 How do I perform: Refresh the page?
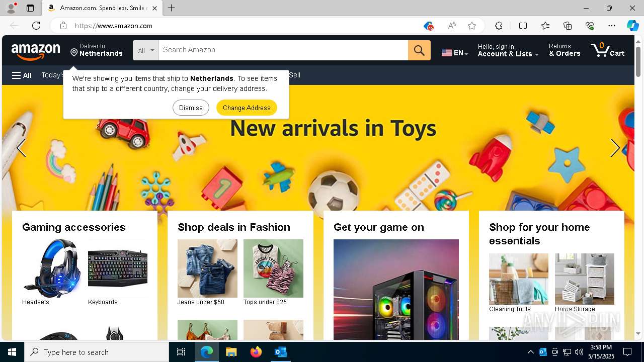(36, 26)
